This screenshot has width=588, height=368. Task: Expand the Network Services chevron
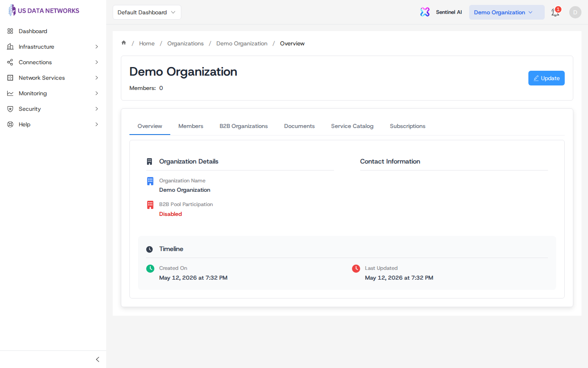click(97, 78)
